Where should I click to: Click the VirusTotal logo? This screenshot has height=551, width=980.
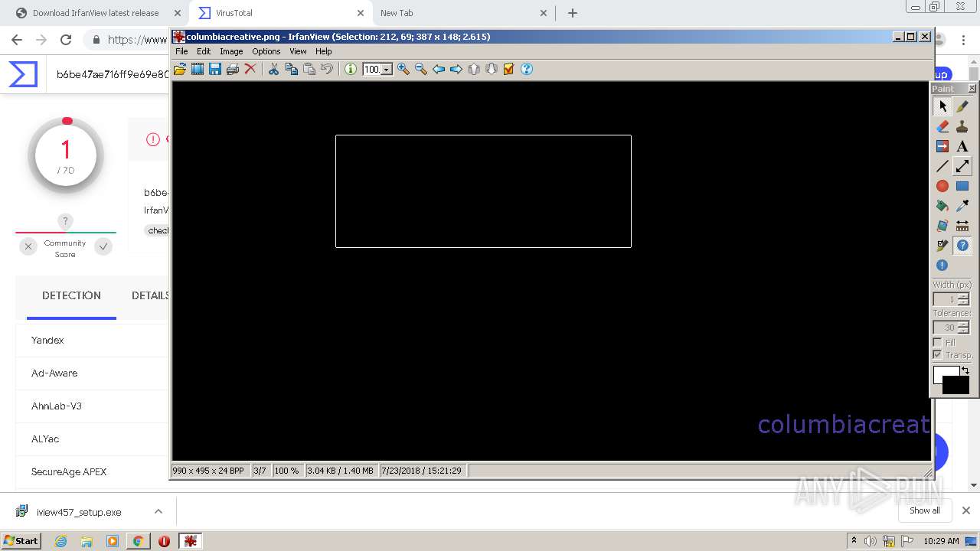coord(23,74)
